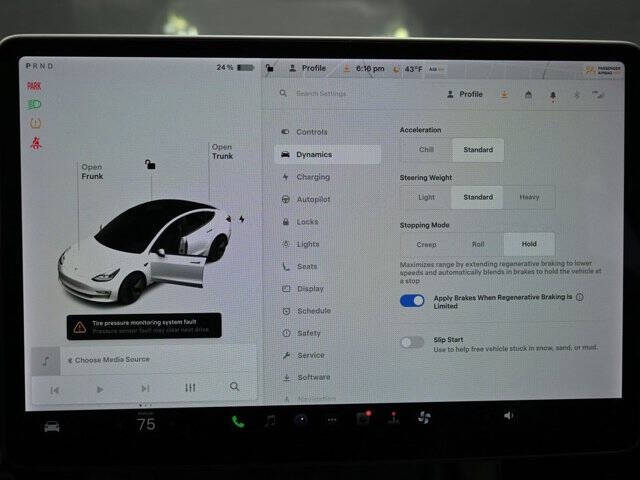
Task: Set Steering Weight to Standard
Action: pos(478,197)
